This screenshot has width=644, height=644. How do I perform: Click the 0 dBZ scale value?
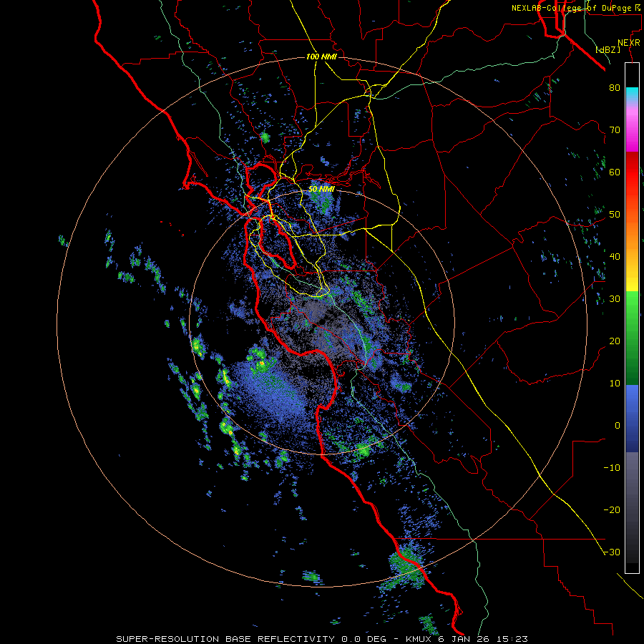point(618,426)
